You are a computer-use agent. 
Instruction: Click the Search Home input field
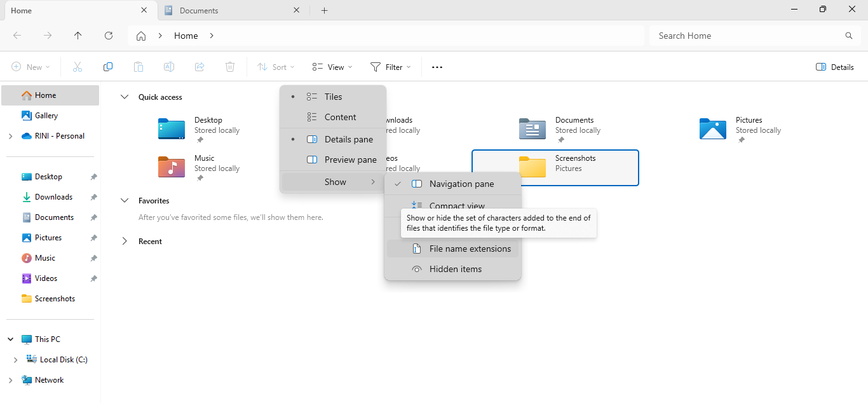pos(743,36)
